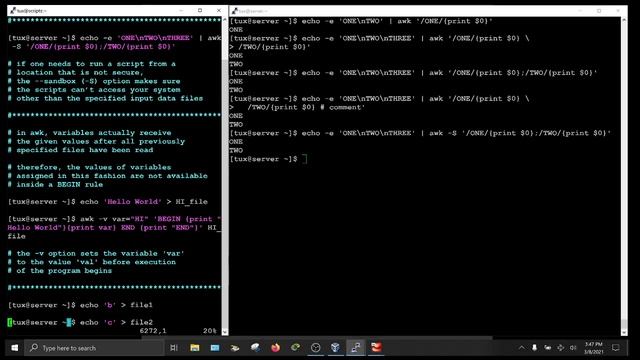Click vim position indicator "6272,1"

click(153, 331)
